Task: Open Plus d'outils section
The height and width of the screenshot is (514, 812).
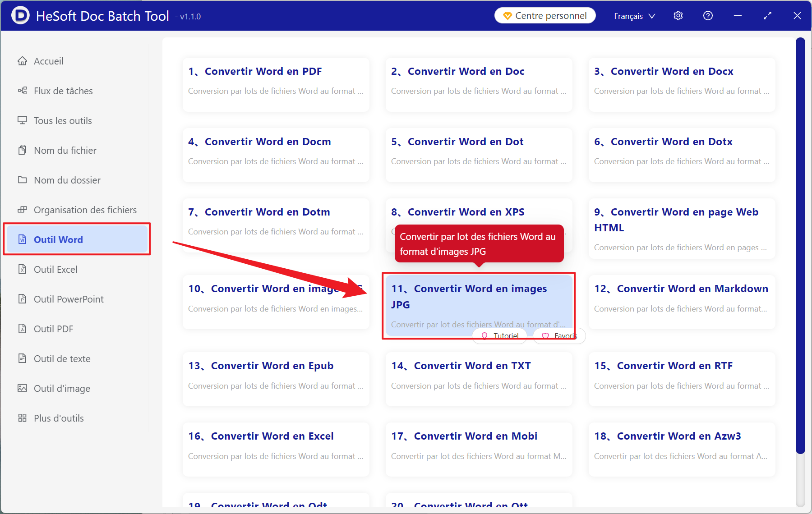Action: pyautogui.click(x=77, y=418)
